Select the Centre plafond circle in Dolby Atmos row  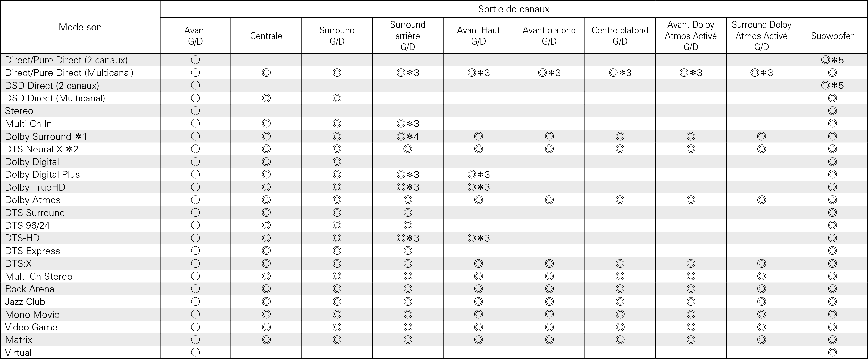point(620,200)
